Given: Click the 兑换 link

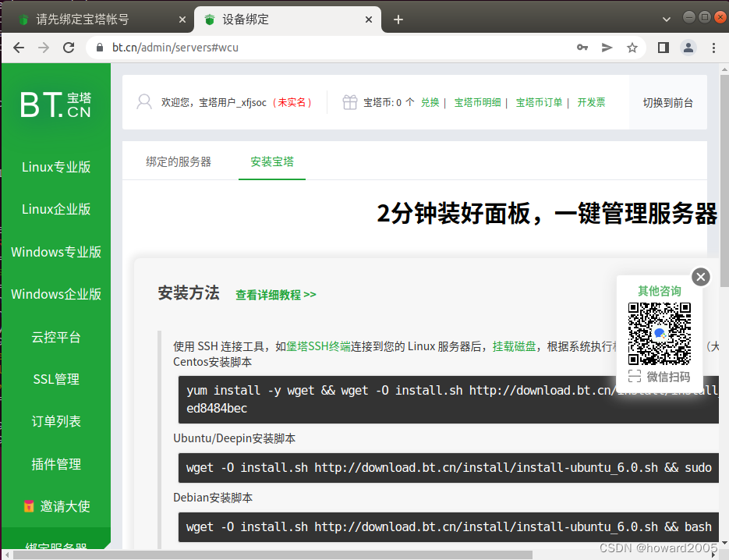Looking at the screenshot, I should pos(430,102).
